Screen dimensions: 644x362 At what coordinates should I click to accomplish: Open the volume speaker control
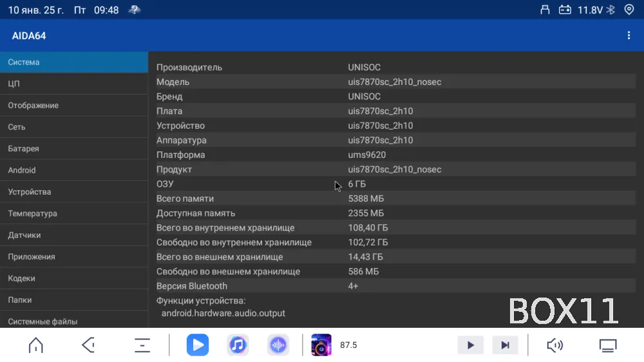(555, 345)
